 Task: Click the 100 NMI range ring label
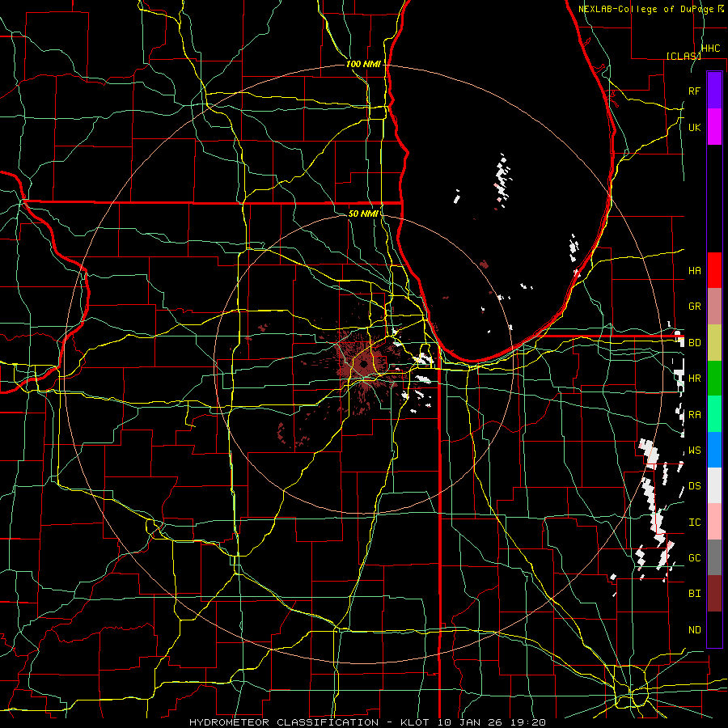pos(363,64)
